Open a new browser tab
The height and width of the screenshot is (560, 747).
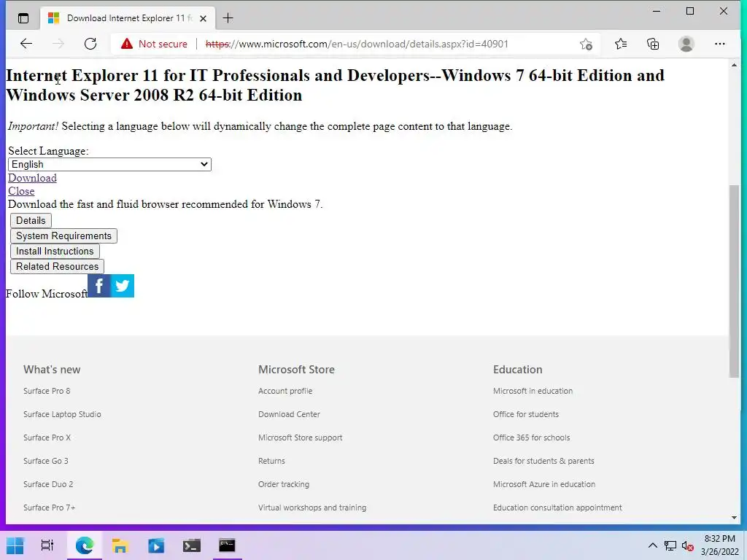tap(228, 18)
